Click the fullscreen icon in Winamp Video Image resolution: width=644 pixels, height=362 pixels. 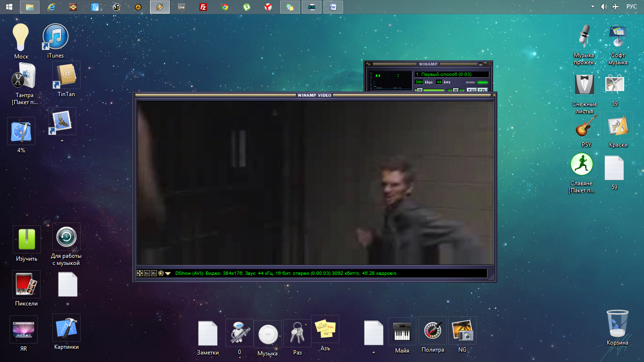[x=140, y=273]
